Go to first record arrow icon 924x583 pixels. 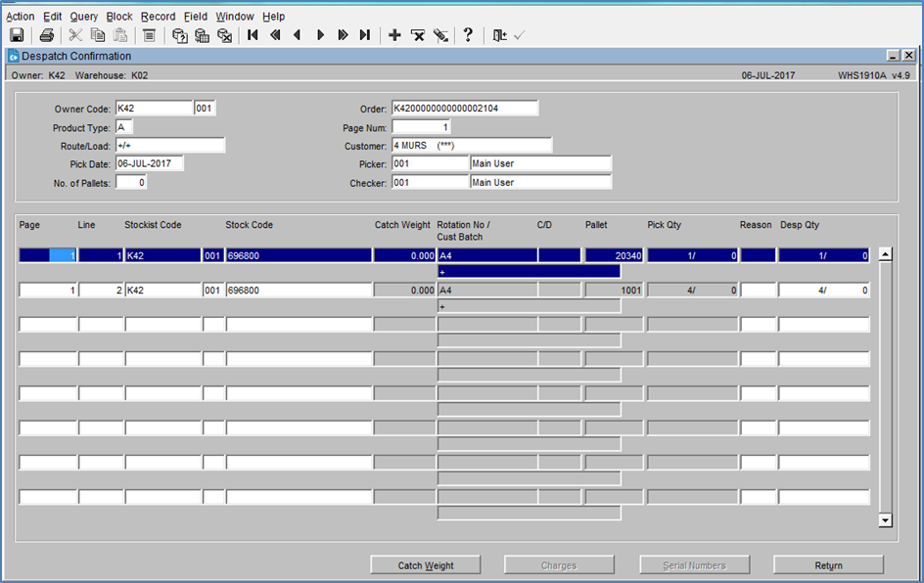point(253,35)
